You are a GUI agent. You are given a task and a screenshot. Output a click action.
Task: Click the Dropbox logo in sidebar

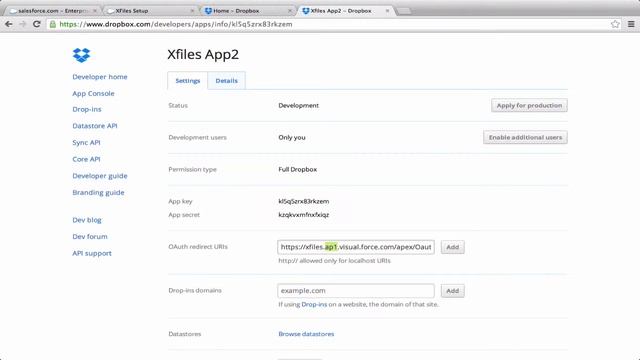pyautogui.click(x=81, y=55)
